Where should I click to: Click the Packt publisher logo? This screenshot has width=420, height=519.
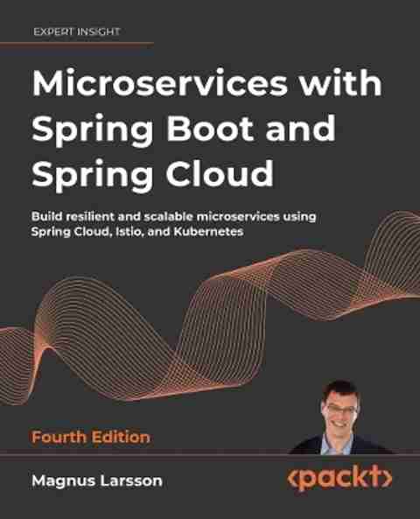(339, 478)
